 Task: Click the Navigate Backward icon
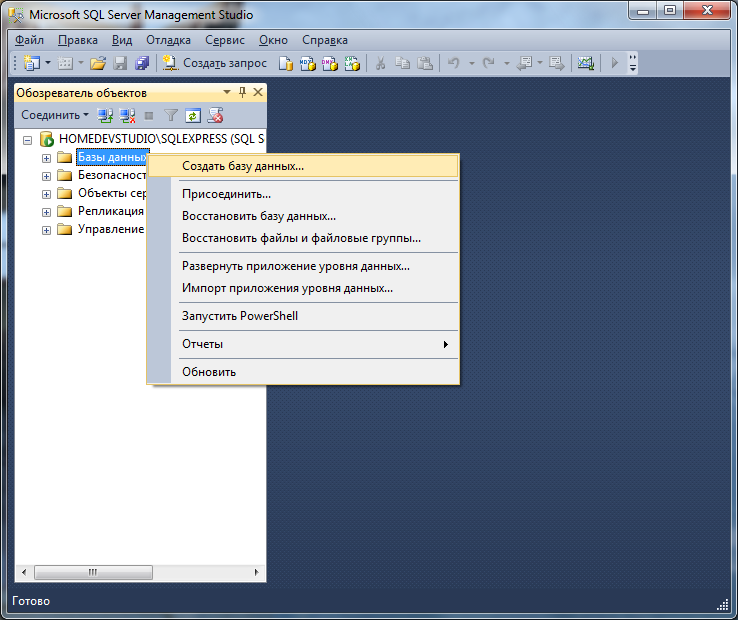(524, 63)
